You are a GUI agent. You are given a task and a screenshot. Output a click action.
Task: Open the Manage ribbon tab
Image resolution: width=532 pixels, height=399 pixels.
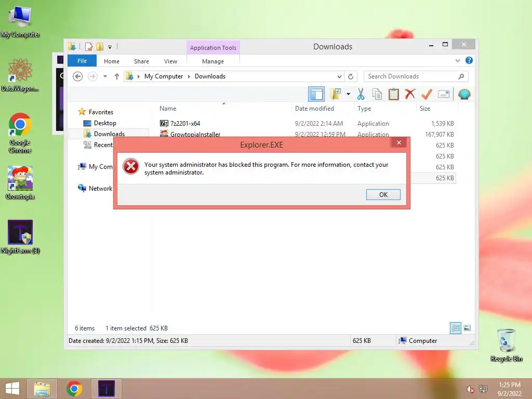pos(212,61)
